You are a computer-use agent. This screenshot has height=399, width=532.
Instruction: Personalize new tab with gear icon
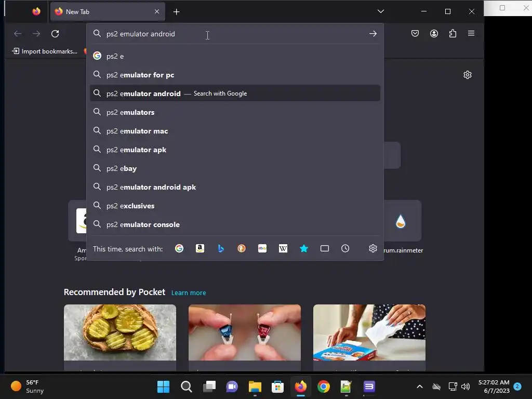coord(468,75)
